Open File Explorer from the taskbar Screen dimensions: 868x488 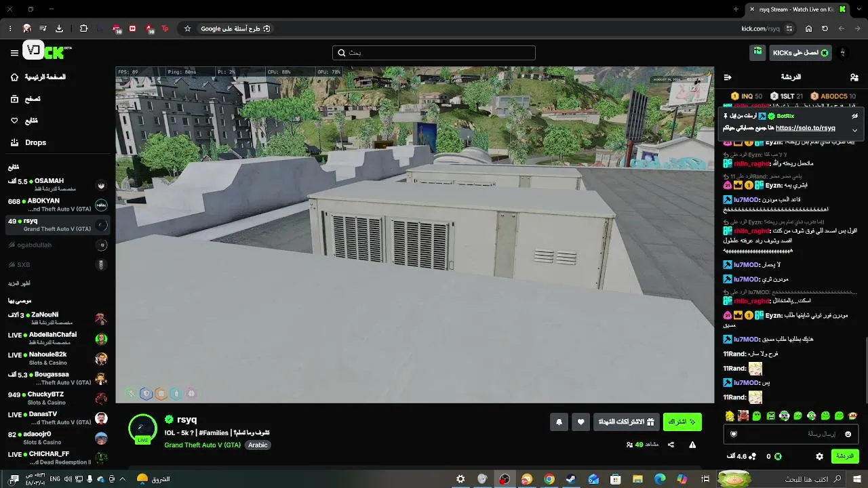pos(638,479)
